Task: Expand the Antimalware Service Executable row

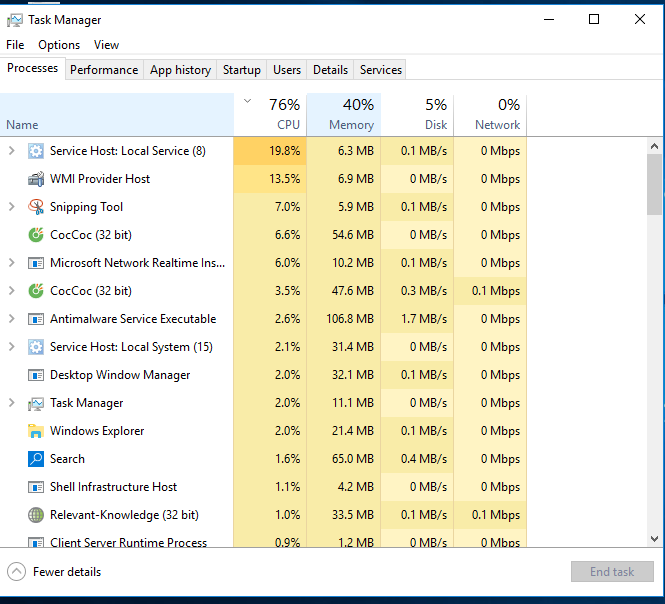Action: point(12,319)
